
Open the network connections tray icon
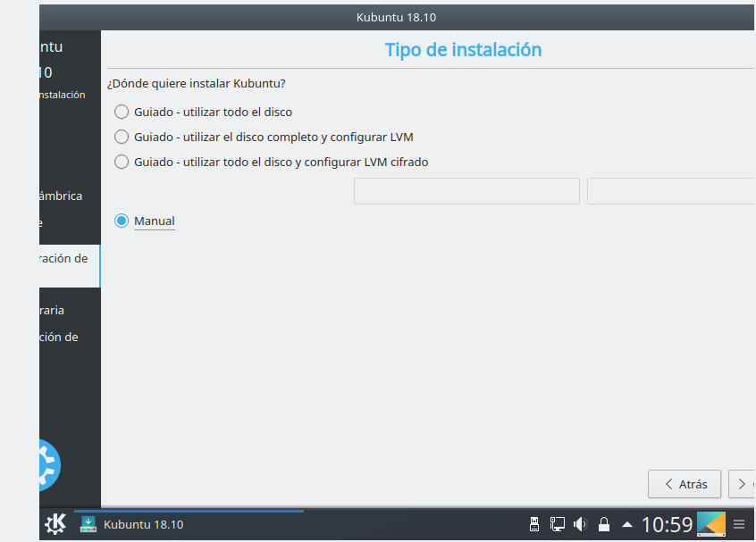(x=558, y=524)
